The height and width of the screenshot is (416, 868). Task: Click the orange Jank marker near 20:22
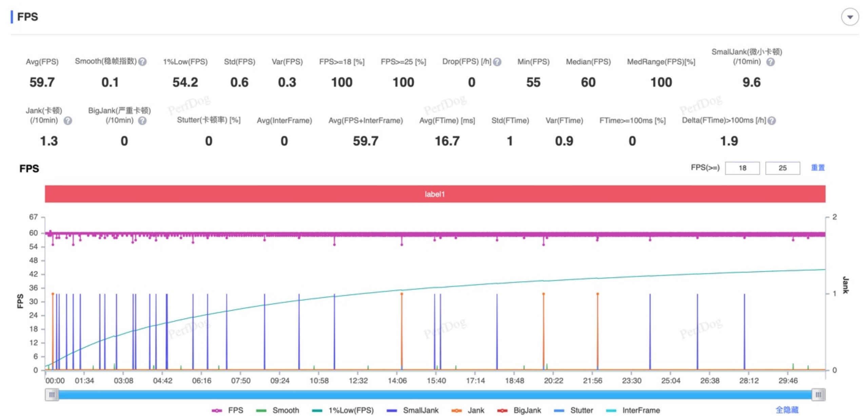coord(543,294)
